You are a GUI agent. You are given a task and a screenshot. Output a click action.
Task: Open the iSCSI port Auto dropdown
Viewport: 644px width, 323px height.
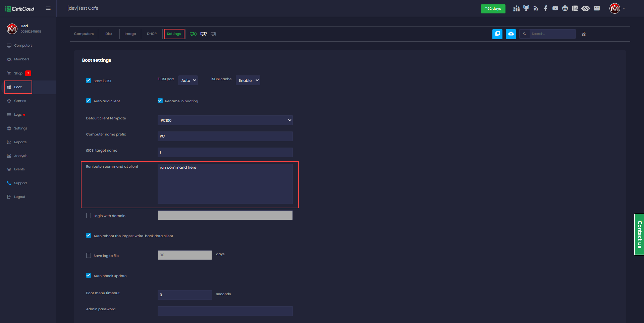(x=188, y=80)
